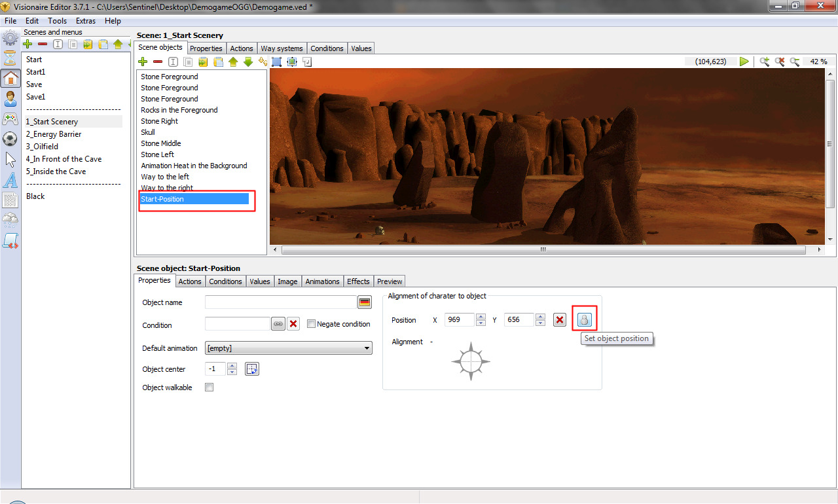Open the script scroll section in sidebar
Viewport: 838px width, 504px height.
[x=10, y=240]
